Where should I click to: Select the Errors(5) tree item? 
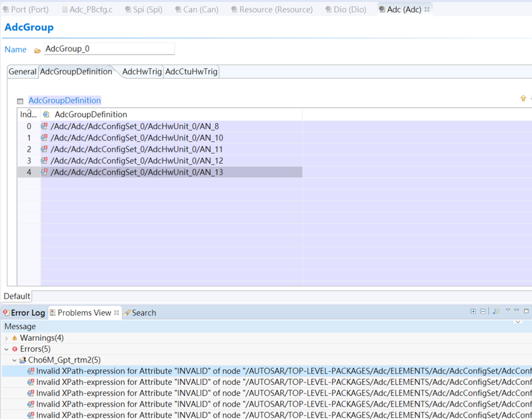(x=35, y=349)
